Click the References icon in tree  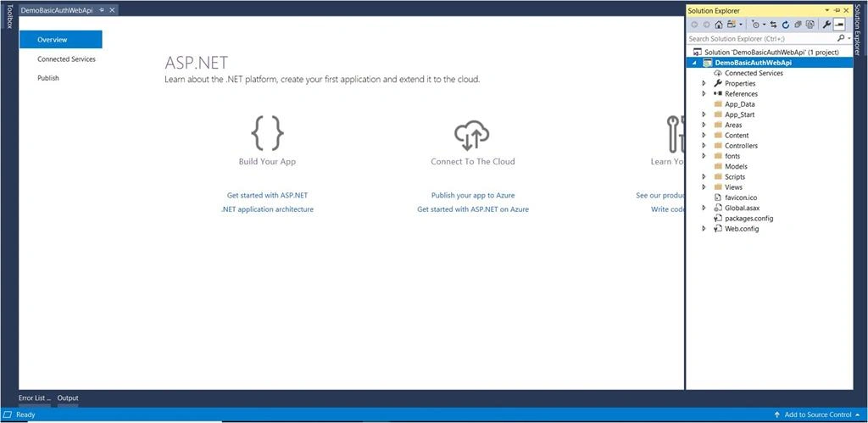click(718, 94)
